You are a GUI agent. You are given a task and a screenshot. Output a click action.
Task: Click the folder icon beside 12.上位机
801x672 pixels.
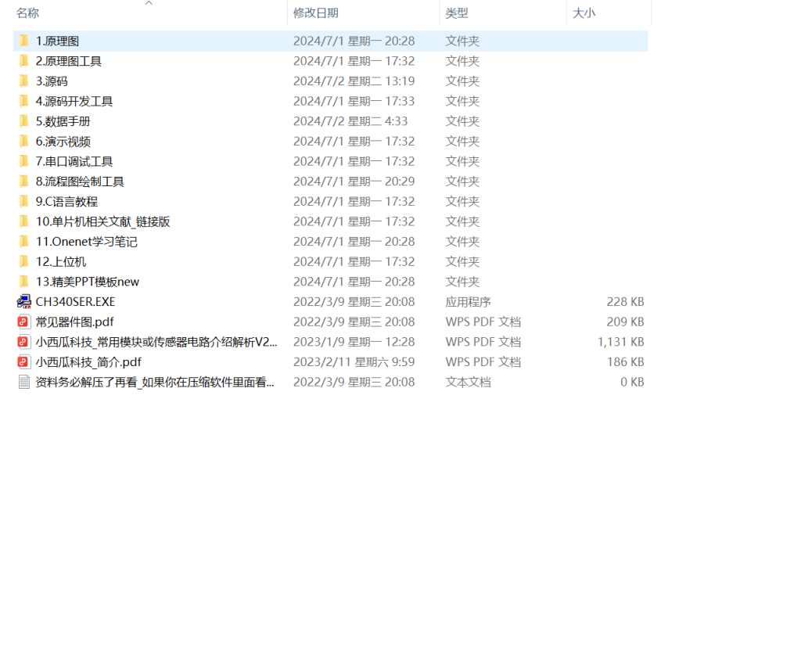pyautogui.click(x=23, y=261)
